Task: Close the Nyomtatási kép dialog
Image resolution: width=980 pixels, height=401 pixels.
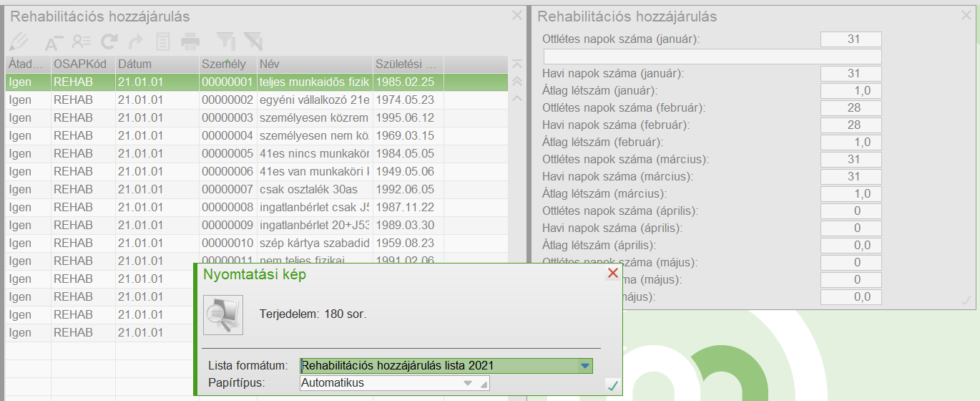Action: [x=612, y=274]
